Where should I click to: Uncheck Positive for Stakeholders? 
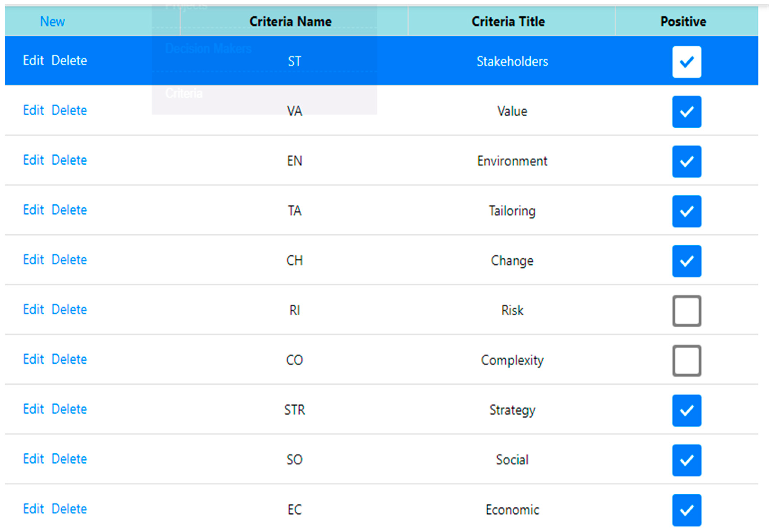(686, 62)
